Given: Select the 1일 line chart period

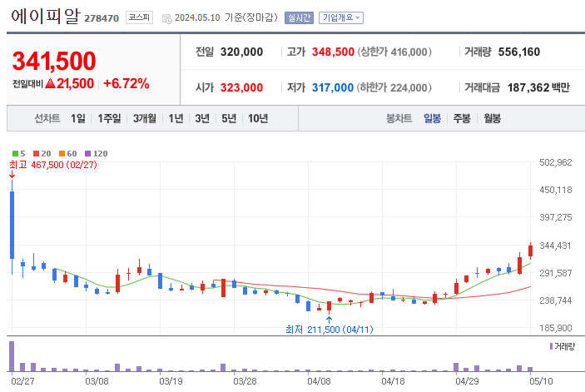Looking at the screenshot, I should [78, 118].
